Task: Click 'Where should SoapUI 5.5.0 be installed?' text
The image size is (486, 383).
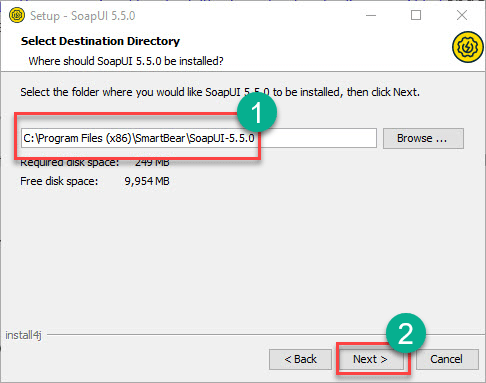Action: (x=126, y=61)
